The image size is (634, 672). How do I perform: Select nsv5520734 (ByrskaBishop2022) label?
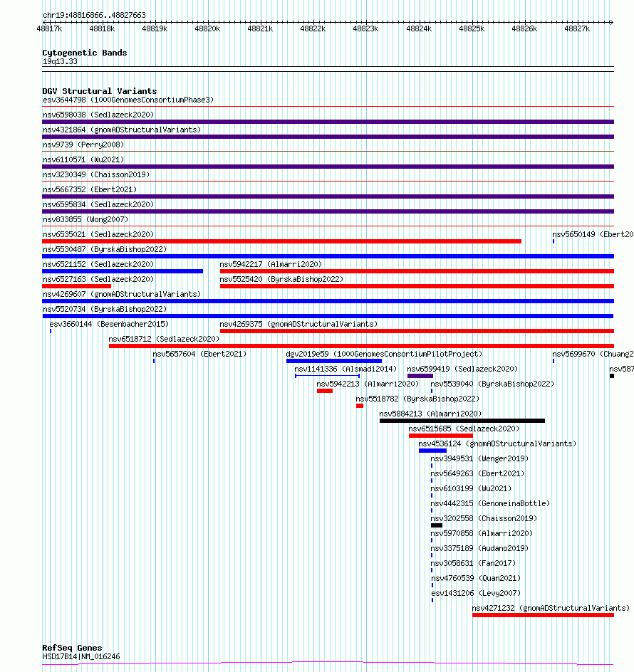pos(105,310)
